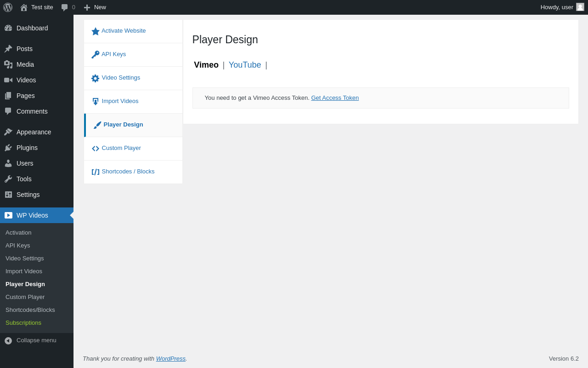Click the download icon beside Import Videos
Image resolution: width=588 pixels, height=368 pixels.
(x=96, y=102)
